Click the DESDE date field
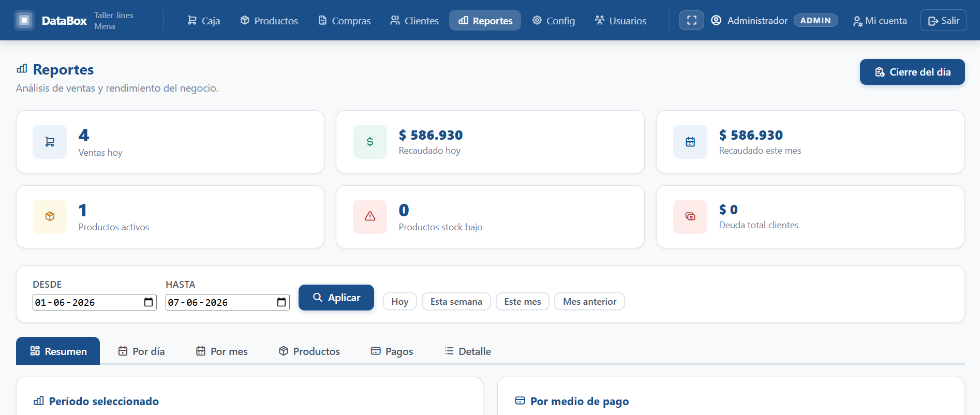The height and width of the screenshot is (415, 980). (x=94, y=302)
